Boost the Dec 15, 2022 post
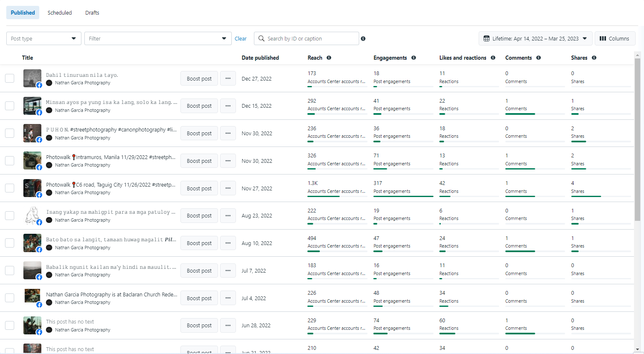Viewport: 644px width, 354px height. (x=199, y=106)
